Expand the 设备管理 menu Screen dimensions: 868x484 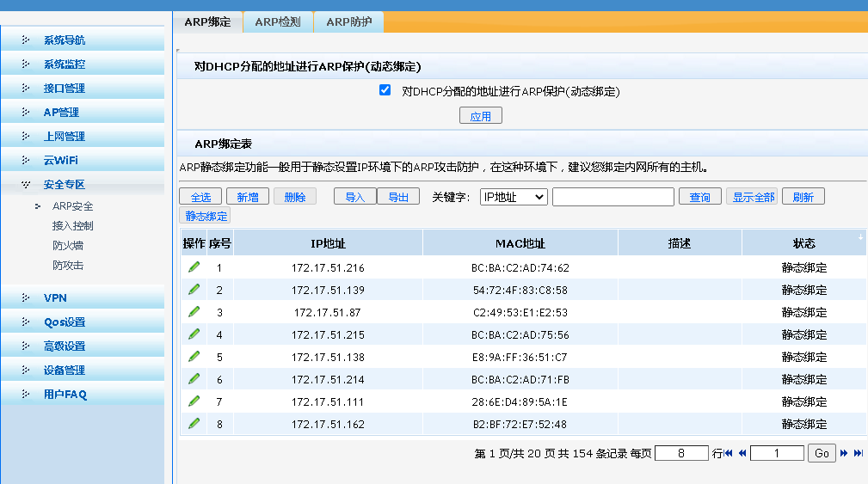coord(83,370)
